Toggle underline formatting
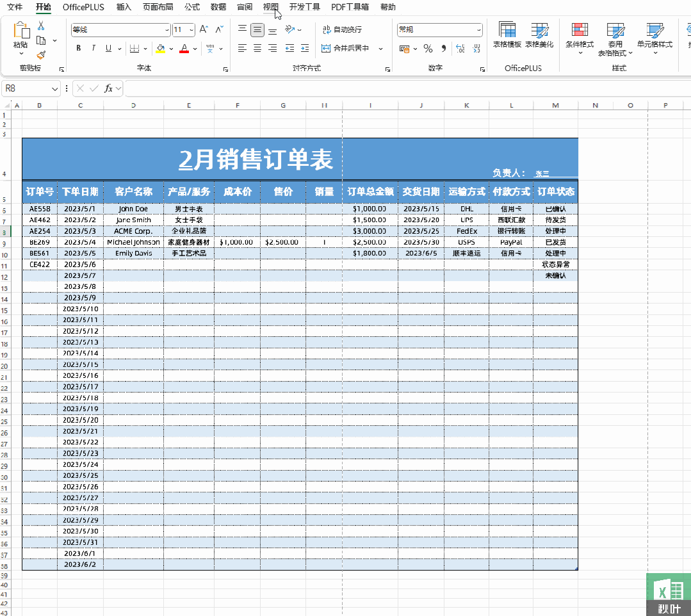This screenshot has width=691, height=616. (x=108, y=49)
